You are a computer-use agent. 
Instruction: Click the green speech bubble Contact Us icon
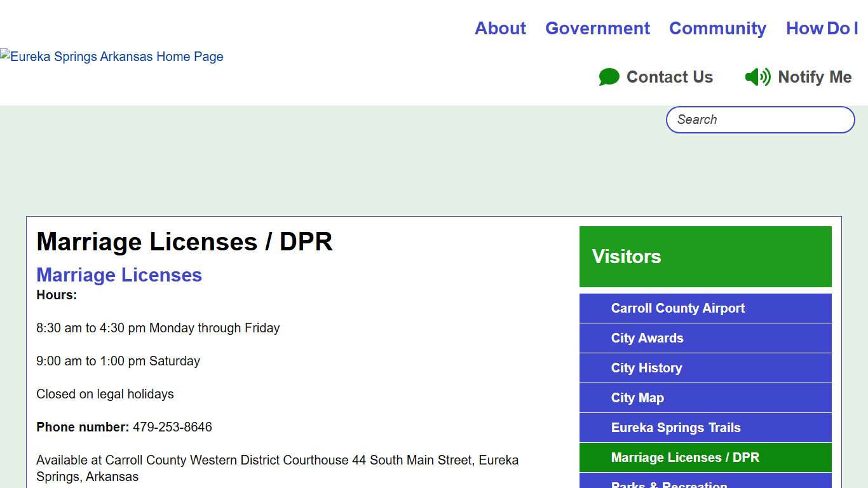(x=609, y=77)
